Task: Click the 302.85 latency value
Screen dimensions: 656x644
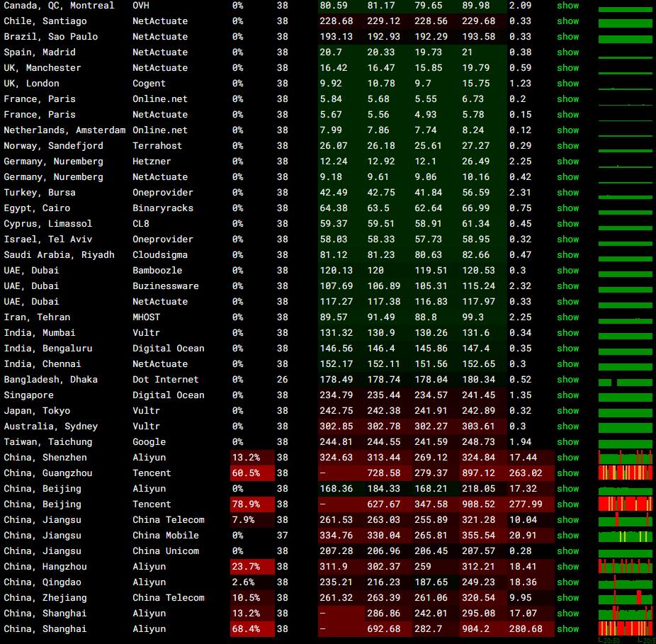Action: point(337,426)
